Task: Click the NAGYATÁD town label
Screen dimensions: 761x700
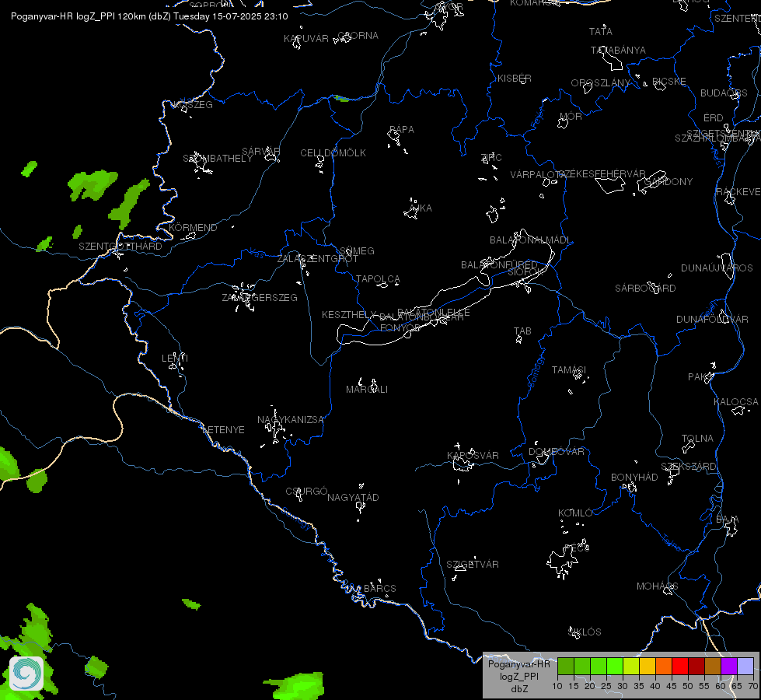Action: 353,498
